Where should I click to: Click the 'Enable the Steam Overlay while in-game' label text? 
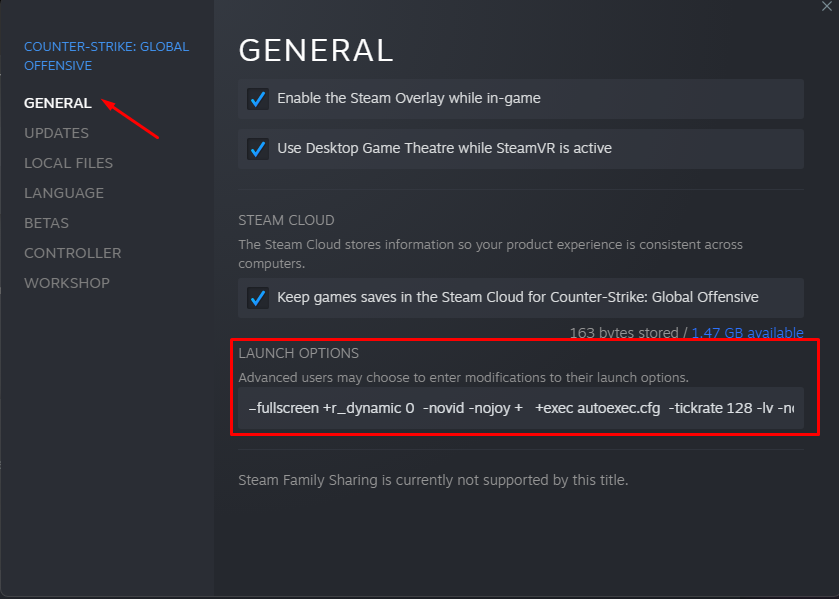(409, 99)
